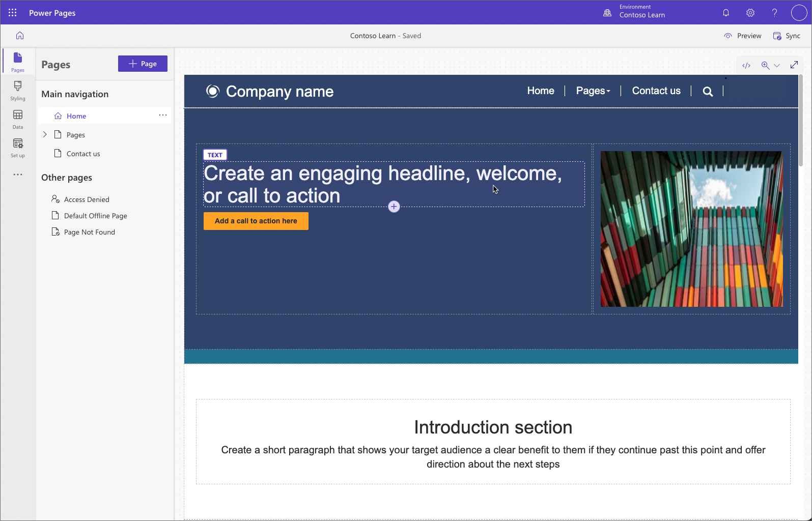Click the site search magnifier icon
Image resolution: width=812 pixels, height=521 pixels.
[708, 92]
